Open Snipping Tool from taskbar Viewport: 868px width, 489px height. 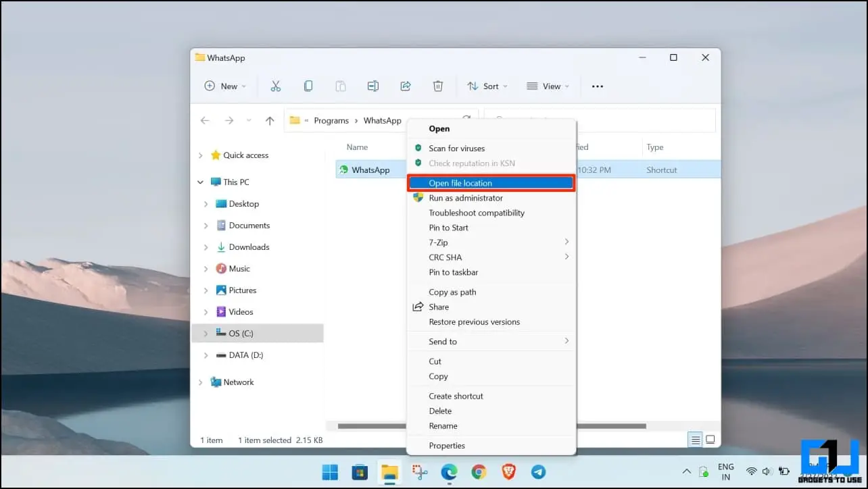(x=419, y=471)
